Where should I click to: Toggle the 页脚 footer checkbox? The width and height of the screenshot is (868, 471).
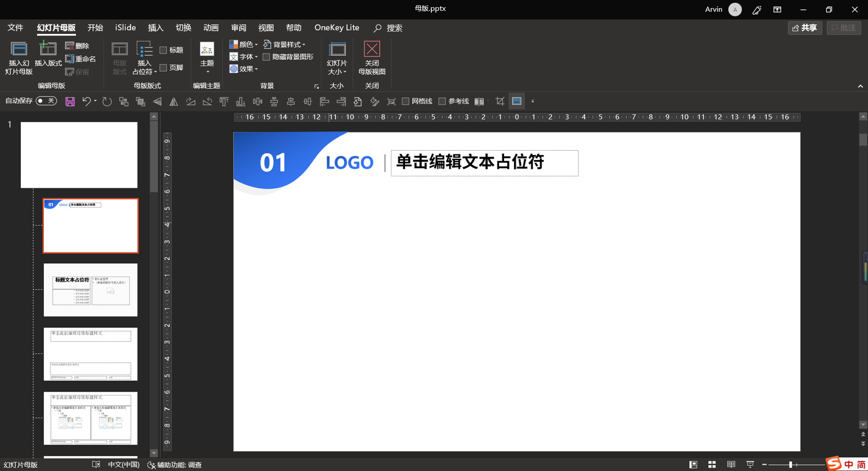coord(163,68)
